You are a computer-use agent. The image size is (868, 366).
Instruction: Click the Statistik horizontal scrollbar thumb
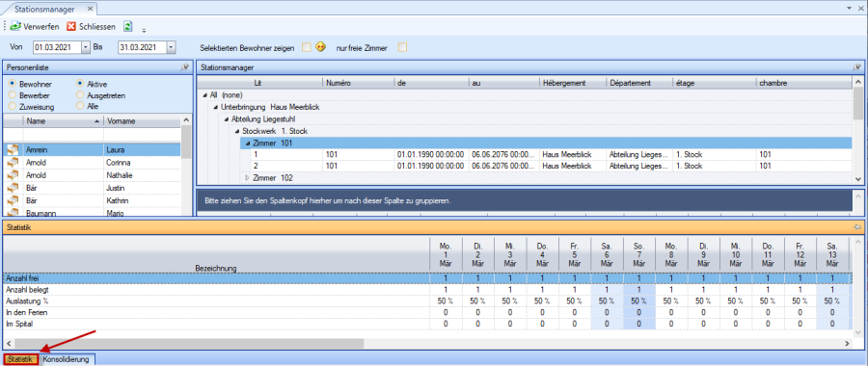click(188, 344)
